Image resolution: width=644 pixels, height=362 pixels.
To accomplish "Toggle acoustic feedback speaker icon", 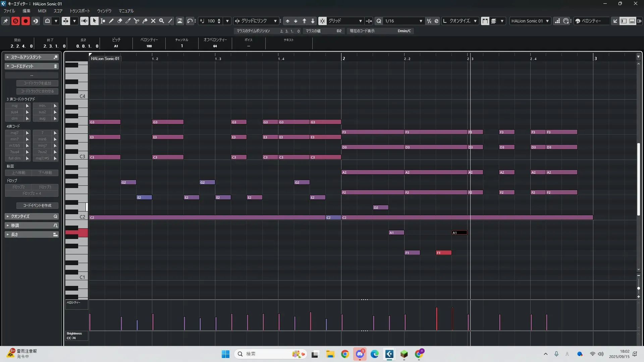I will pos(84,21).
